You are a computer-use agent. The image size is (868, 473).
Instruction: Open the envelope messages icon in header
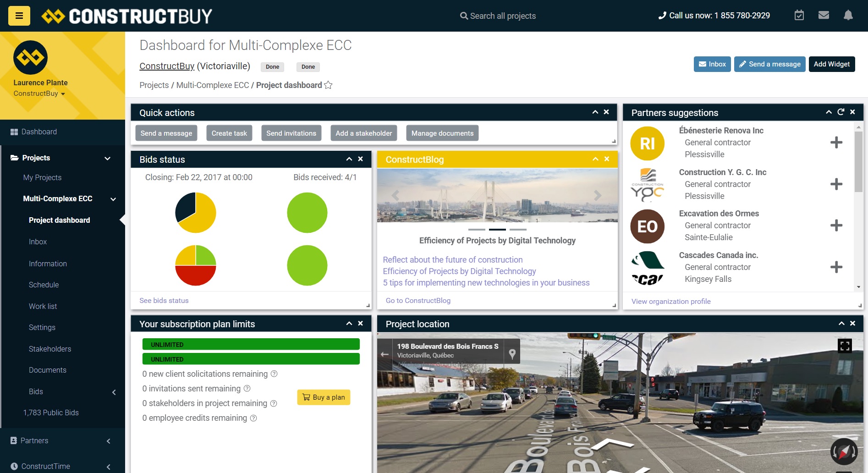(824, 16)
